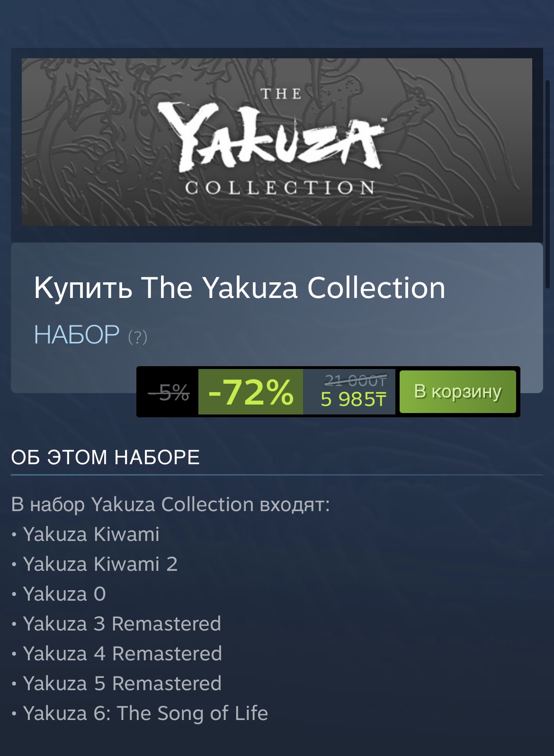Click the title Купить The Yakuza Collection
The height and width of the screenshot is (756, 554).
point(240,288)
